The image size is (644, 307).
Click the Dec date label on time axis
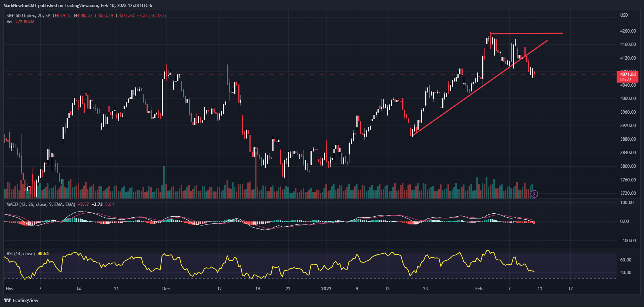166,289
